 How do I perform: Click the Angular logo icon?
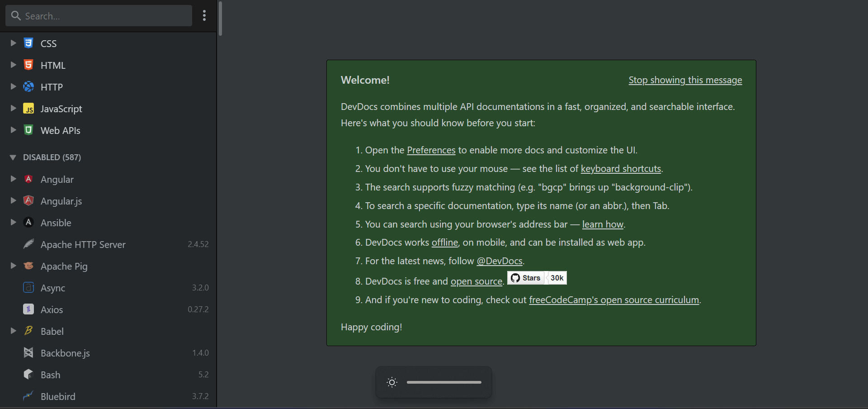point(28,179)
